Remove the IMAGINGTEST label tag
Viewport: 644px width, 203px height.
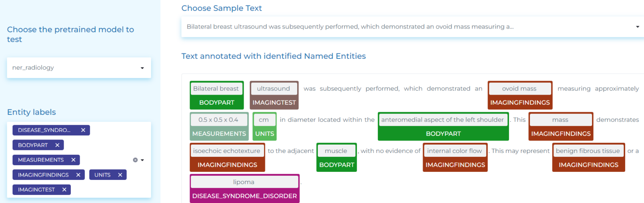click(64, 190)
